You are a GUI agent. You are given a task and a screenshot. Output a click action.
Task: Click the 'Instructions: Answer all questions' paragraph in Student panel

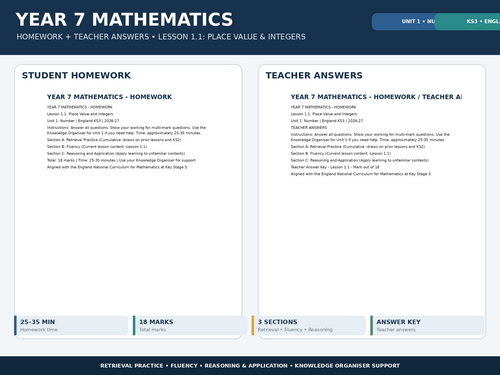126,130
